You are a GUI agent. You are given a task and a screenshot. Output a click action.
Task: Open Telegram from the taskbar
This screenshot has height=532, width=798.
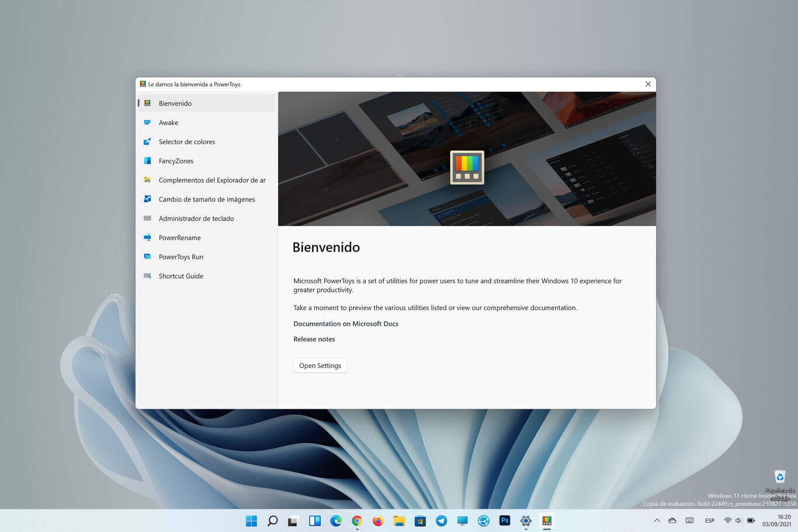[441, 521]
